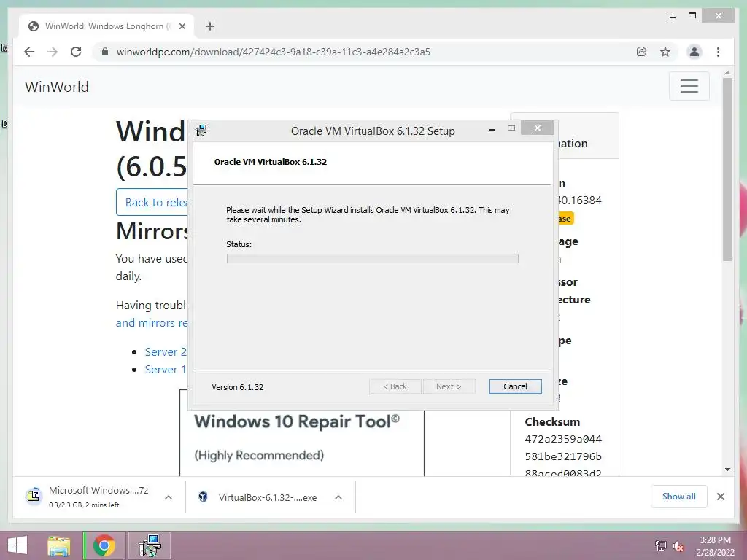Click the WinWorld site logo text
The width and height of the screenshot is (747, 560).
pyautogui.click(x=57, y=87)
